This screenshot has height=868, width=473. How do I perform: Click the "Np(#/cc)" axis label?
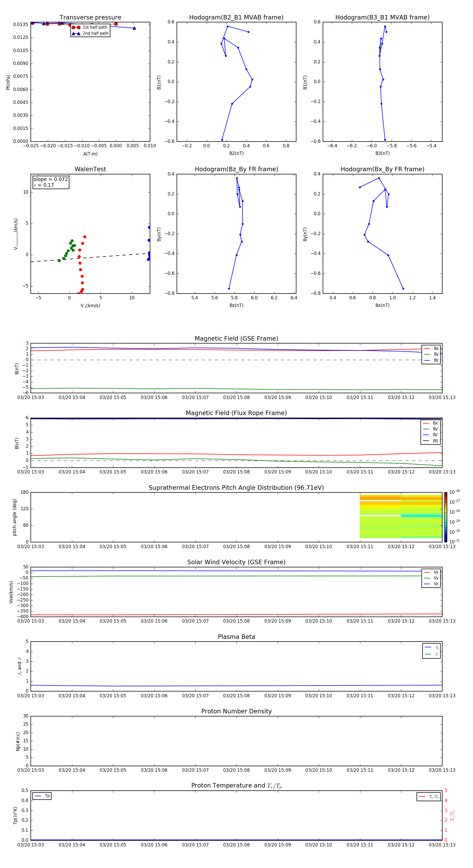tap(18, 741)
